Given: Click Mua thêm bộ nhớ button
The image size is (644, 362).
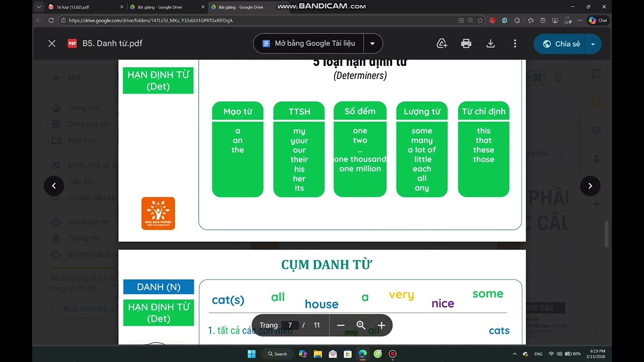Looking at the screenshot, I should pyautogui.click(x=86, y=309).
